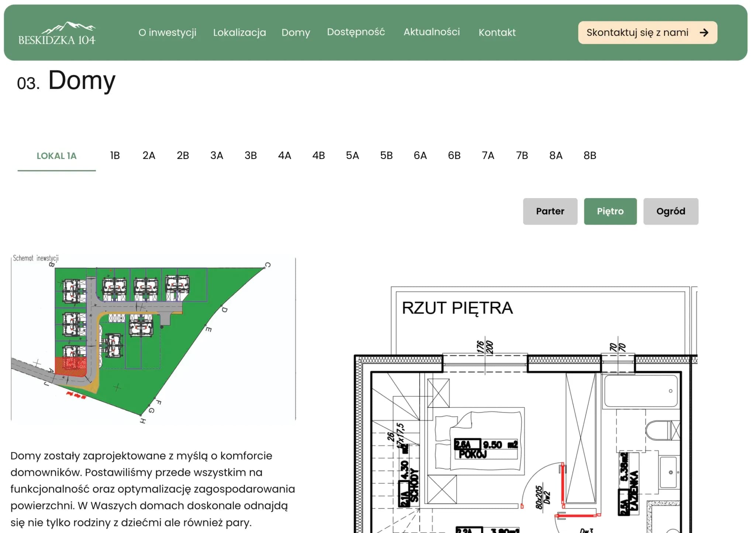Open Aktualności in the navbar

[432, 32]
